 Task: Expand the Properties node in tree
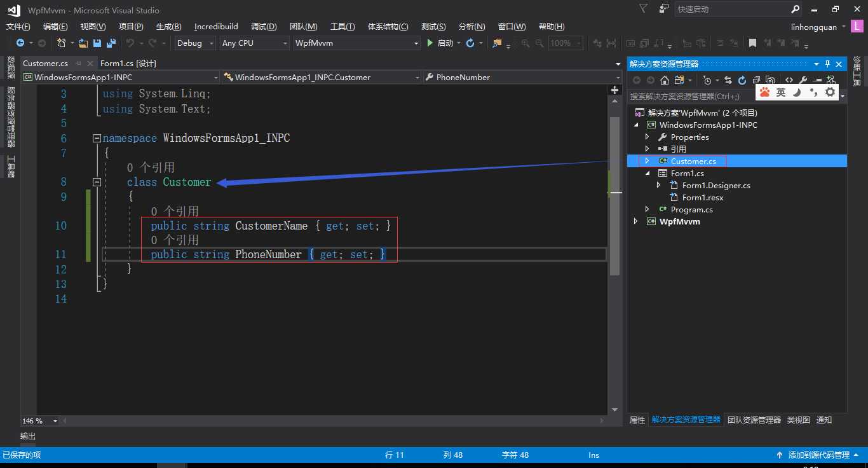(648, 137)
